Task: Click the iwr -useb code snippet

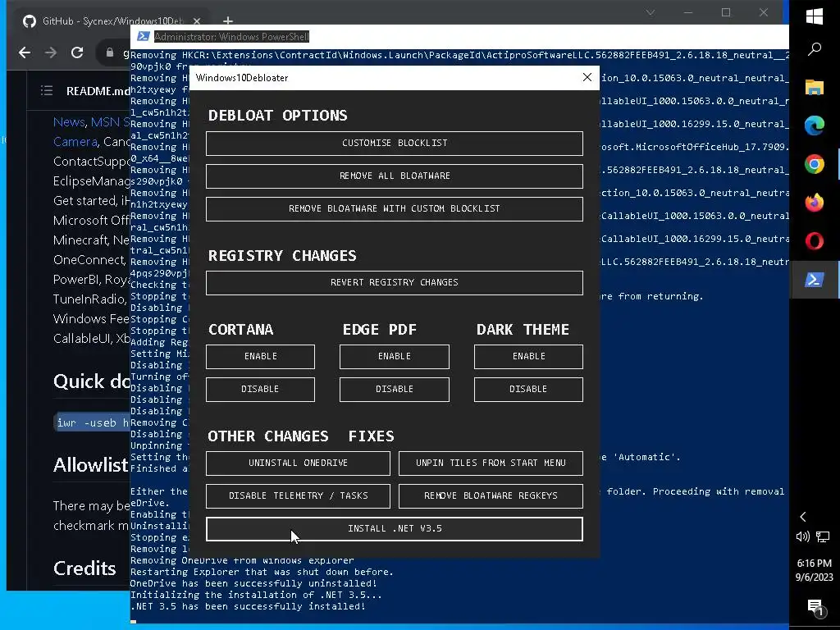Action: coord(92,422)
